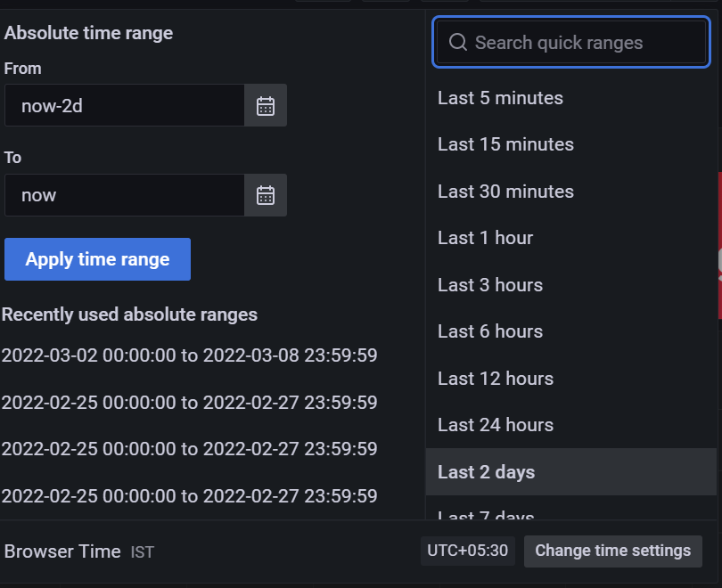Open recent range 2022-03-02 to 2022-03-08
Viewport: 722px width, 588px height.
[189, 355]
